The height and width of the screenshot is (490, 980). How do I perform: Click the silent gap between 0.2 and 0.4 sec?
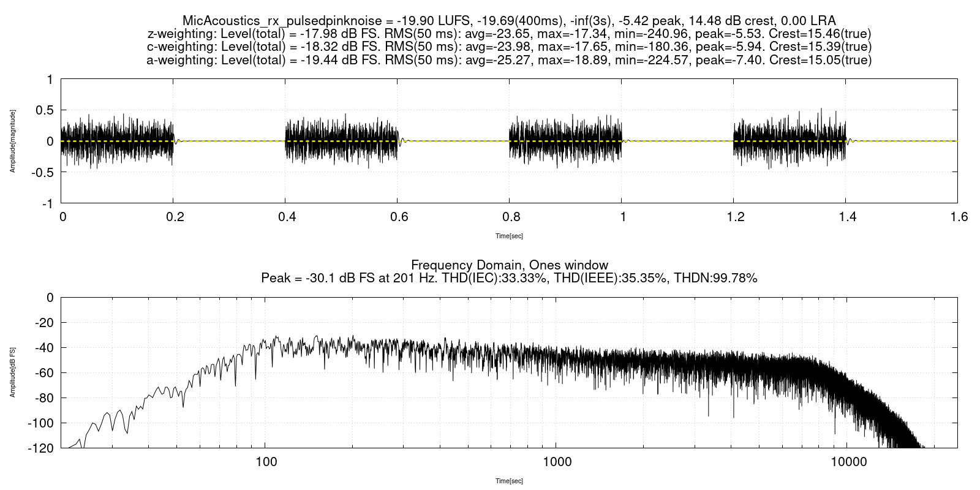pos(230,141)
